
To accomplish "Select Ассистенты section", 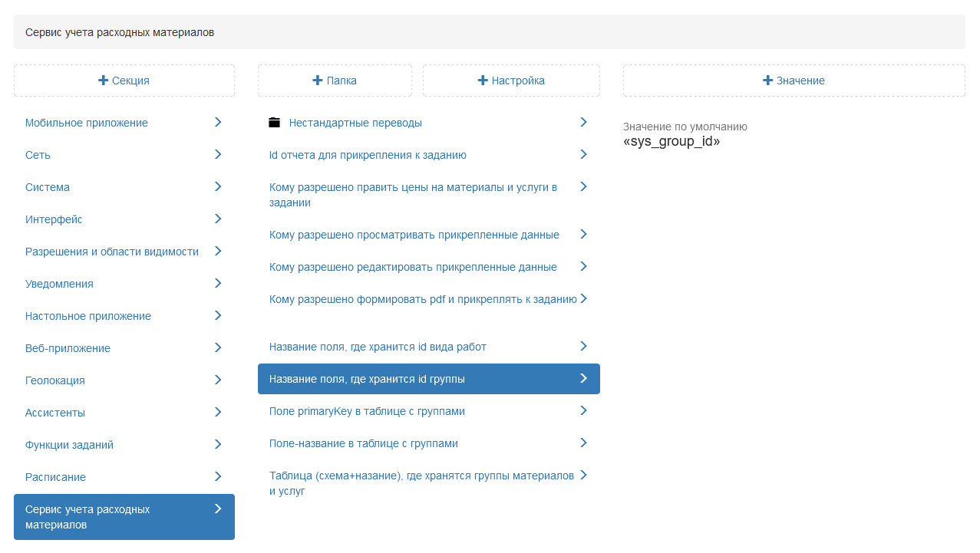I will point(55,413).
